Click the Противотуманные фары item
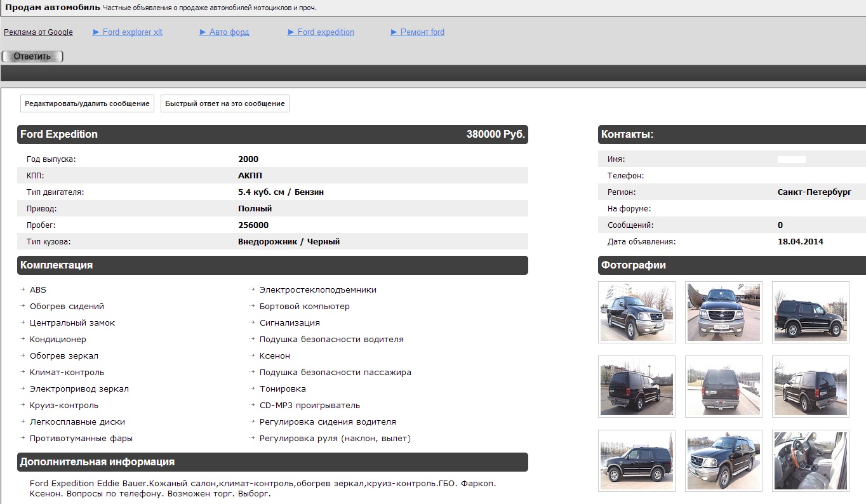This screenshot has height=504, width=866. coord(81,439)
